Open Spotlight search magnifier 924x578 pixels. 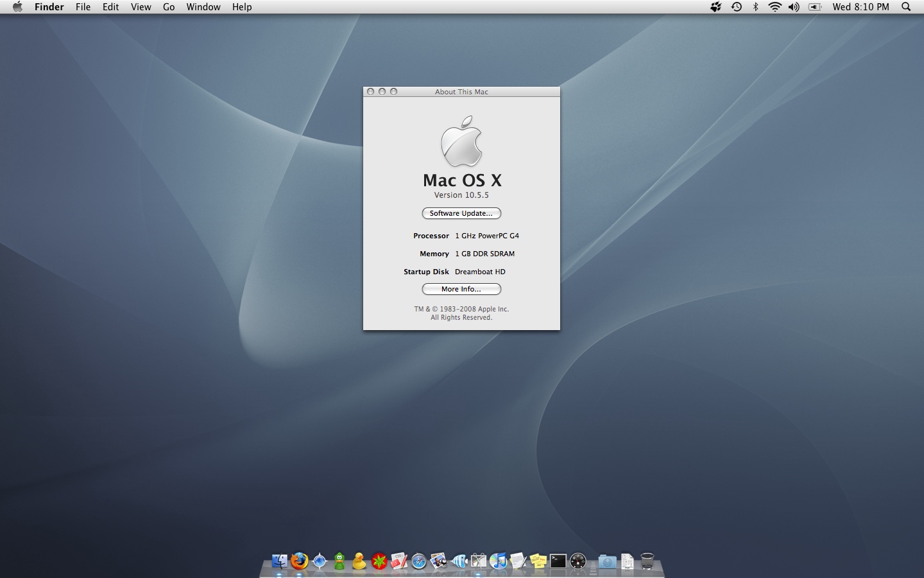(x=906, y=7)
